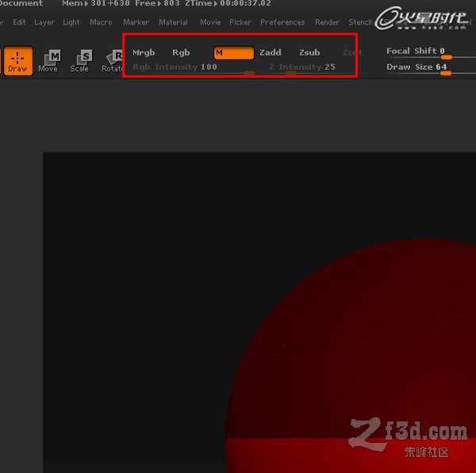Image resolution: width=476 pixels, height=473 pixels.
Task: Click the Free 803 memory readout
Action: click(157, 3)
